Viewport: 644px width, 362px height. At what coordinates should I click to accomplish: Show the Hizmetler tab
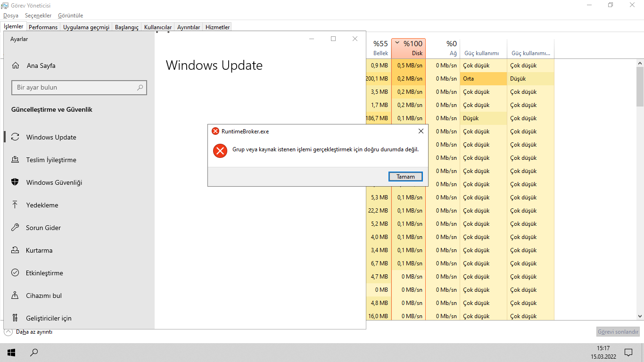217,27
